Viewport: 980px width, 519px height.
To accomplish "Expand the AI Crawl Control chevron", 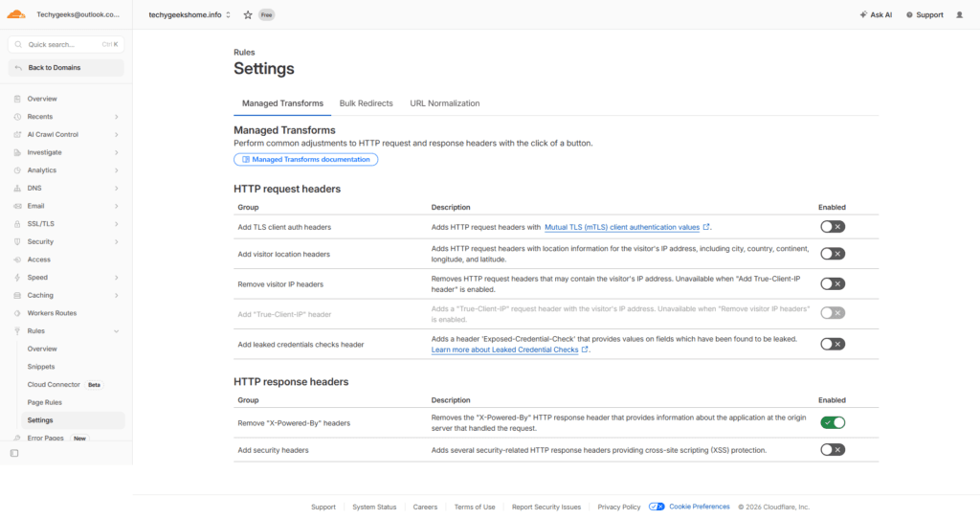I will [x=116, y=134].
